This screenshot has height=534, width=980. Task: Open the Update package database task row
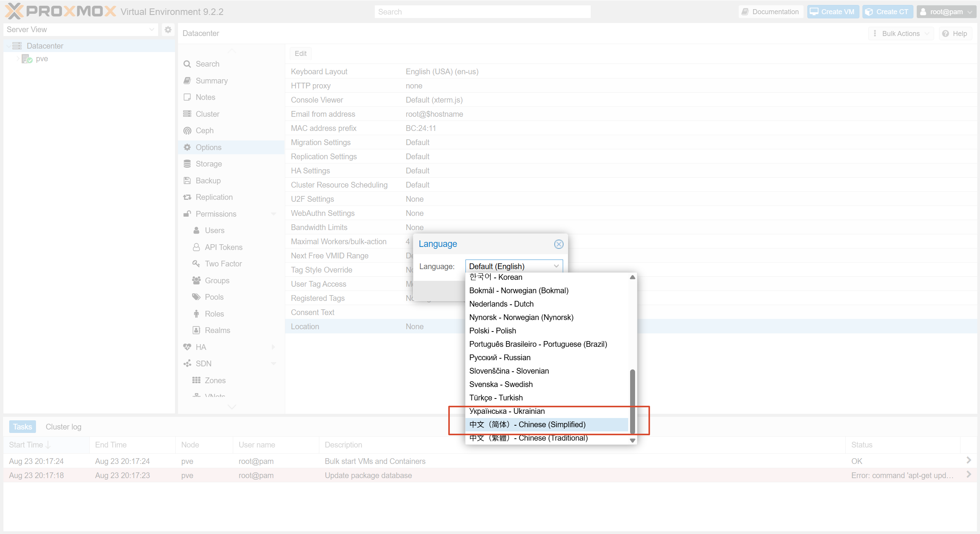pyautogui.click(x=490, y=475)
